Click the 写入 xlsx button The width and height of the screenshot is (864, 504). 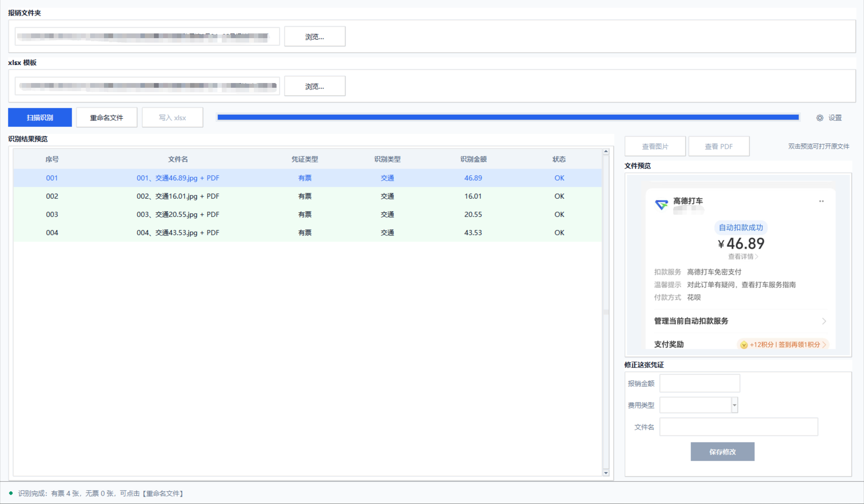click(173, 117)
